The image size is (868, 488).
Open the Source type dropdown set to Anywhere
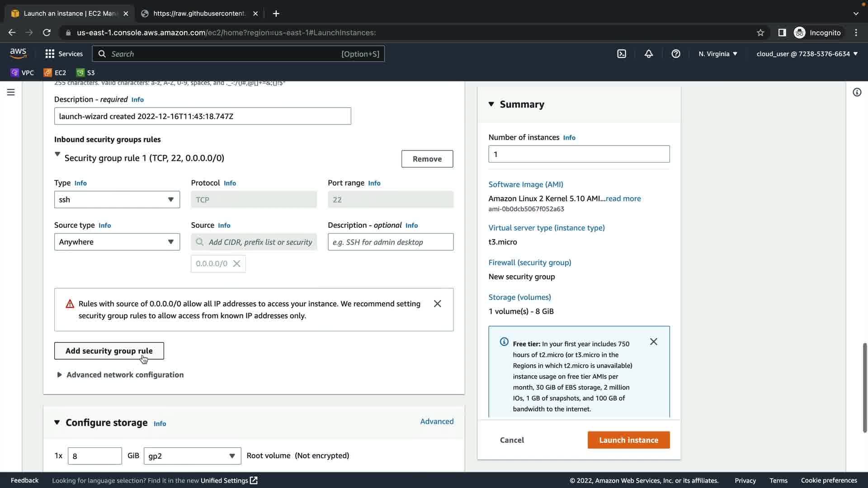click(117, 242)
